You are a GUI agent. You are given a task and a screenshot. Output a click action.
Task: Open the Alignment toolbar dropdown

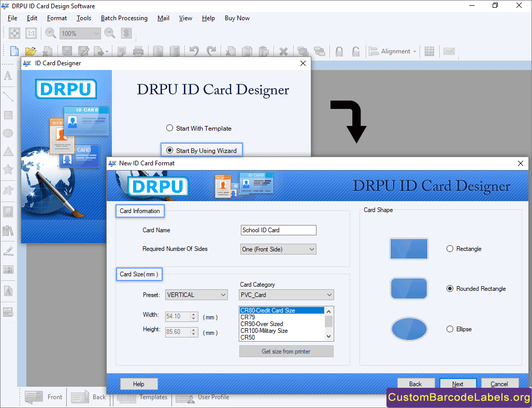click(x=393, y=51)
